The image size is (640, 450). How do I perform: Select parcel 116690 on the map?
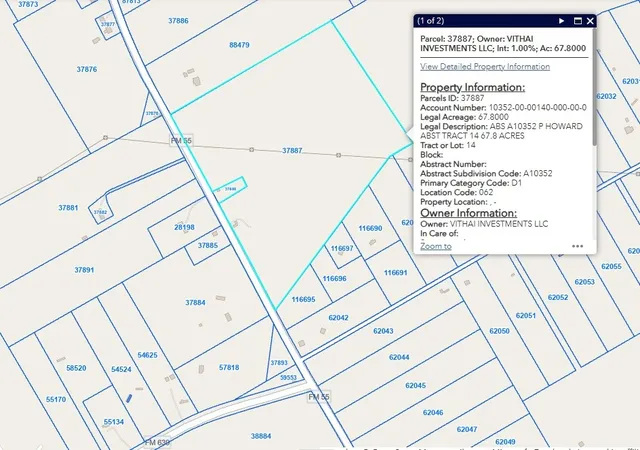coord(370,228)
